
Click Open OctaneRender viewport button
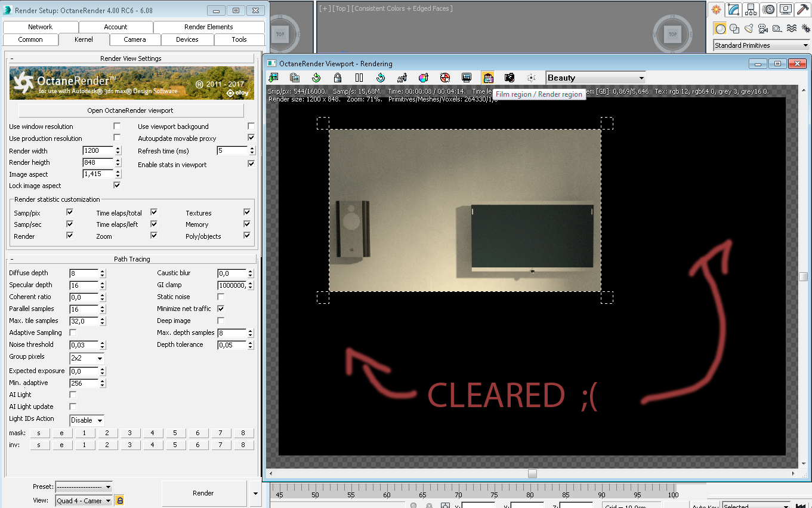point(131,110)
